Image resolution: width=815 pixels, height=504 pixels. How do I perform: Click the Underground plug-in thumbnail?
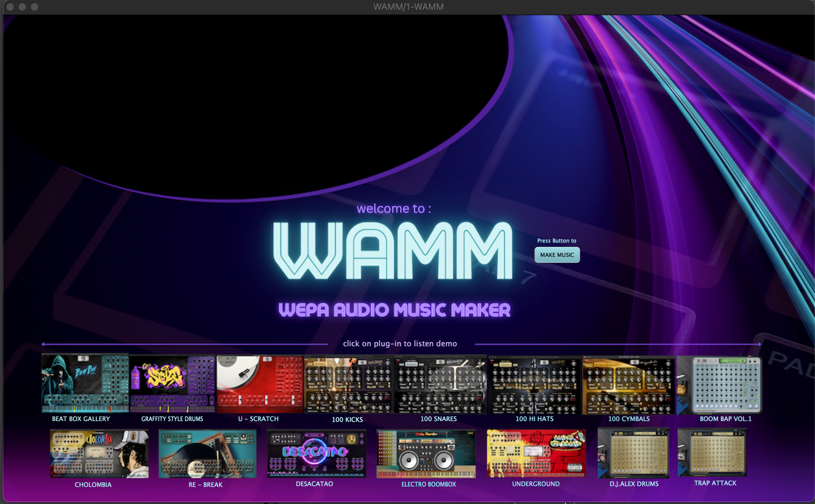tap(536, 453)
